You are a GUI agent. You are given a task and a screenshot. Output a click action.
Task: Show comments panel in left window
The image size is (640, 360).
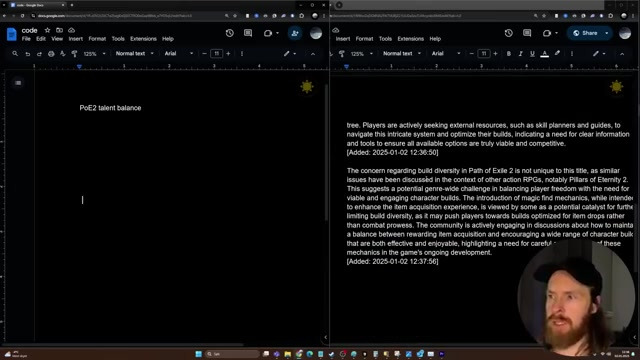tap(248, 33)
